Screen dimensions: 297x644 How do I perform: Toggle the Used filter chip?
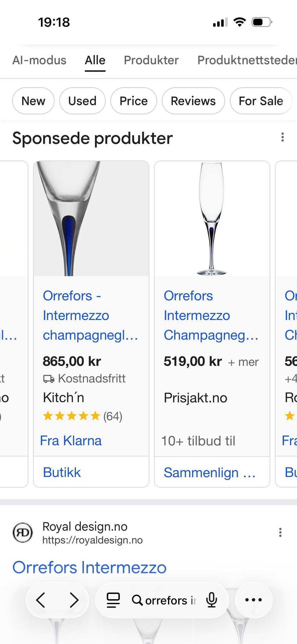click(x=82, y=101)
